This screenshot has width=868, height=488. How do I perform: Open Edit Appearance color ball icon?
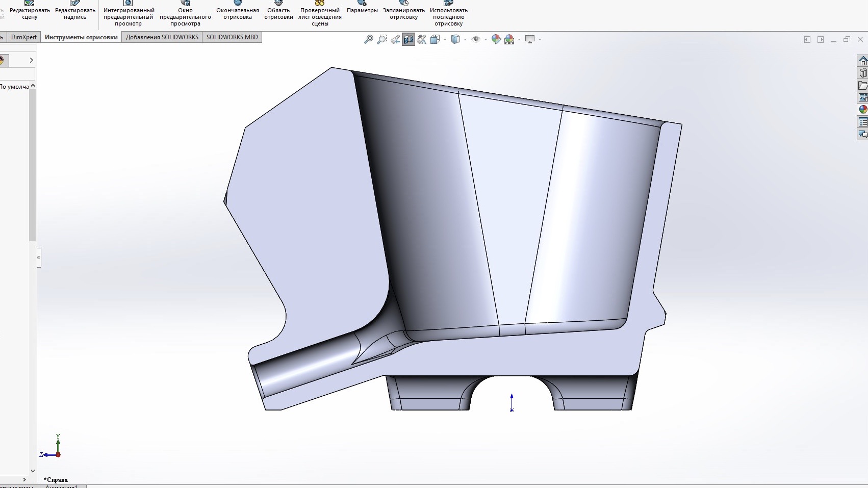point(496,39)
